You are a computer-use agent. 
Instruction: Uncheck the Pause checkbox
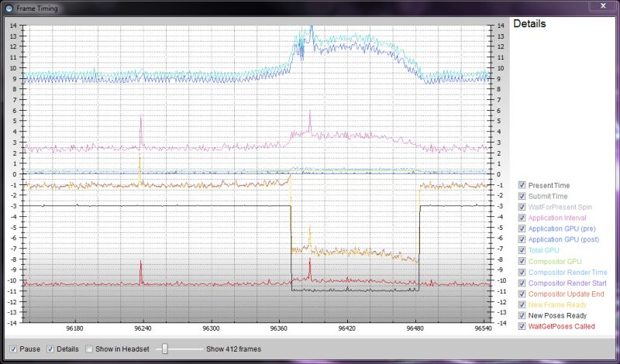13,349
